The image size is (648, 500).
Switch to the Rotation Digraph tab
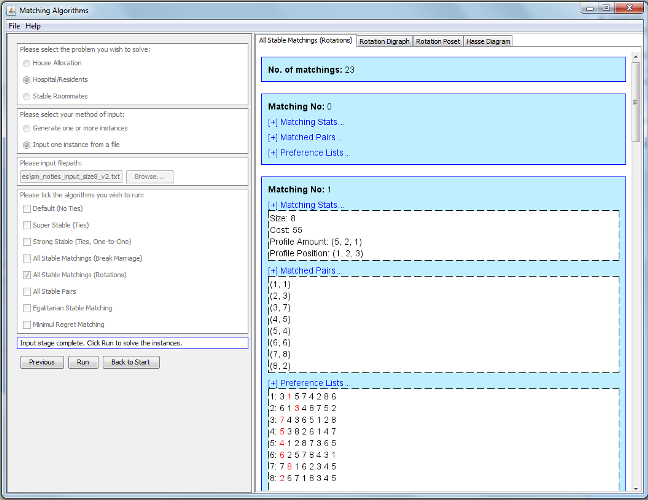click(384, 42)
